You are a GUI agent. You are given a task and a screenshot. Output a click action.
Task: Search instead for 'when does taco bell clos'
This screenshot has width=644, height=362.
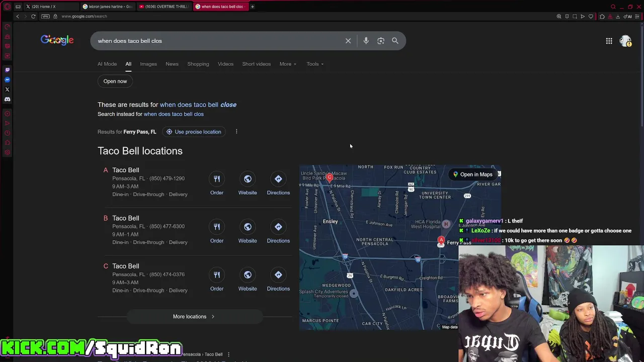coord(174,114)
